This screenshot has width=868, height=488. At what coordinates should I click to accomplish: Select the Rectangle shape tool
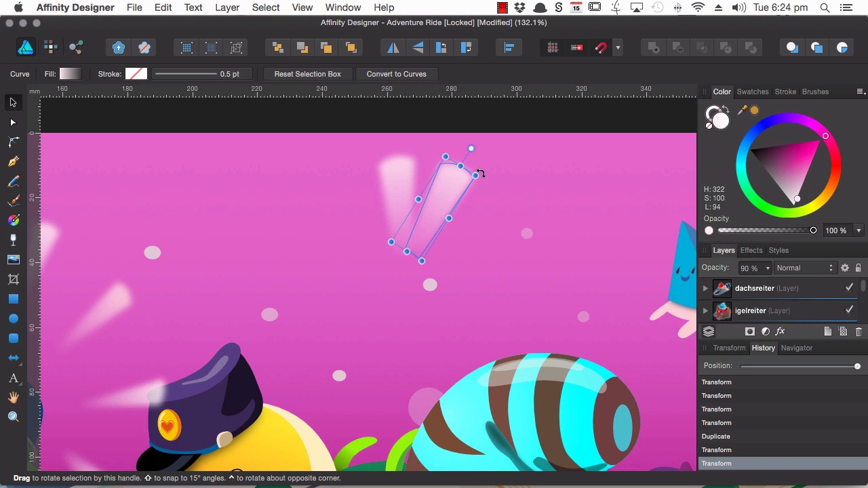click(13, 299)
